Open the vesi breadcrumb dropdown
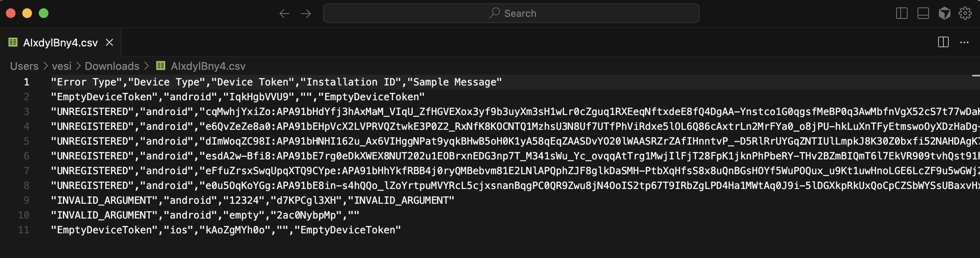The image size is (980, 258). [x=62, y=66]
